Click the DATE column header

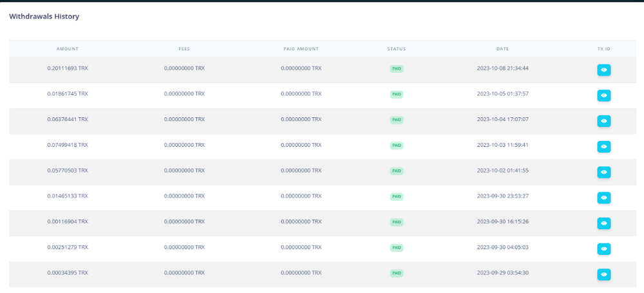[x=502, y=49]
